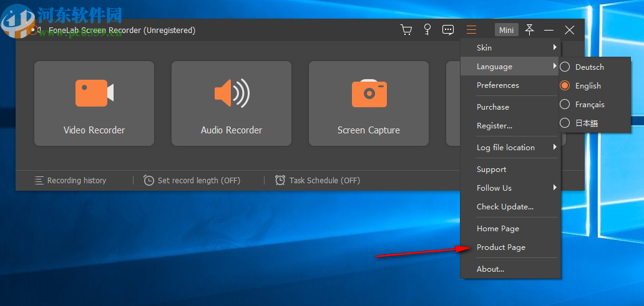The image size is (644, 306).
Task: Open the Screen Capture card
Action: tap(368, 103)
